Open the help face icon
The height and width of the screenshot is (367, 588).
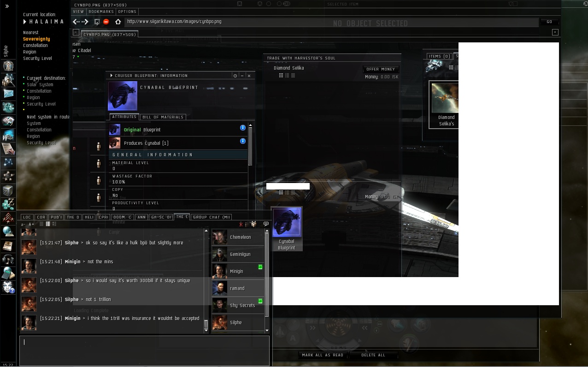point(8,287)
